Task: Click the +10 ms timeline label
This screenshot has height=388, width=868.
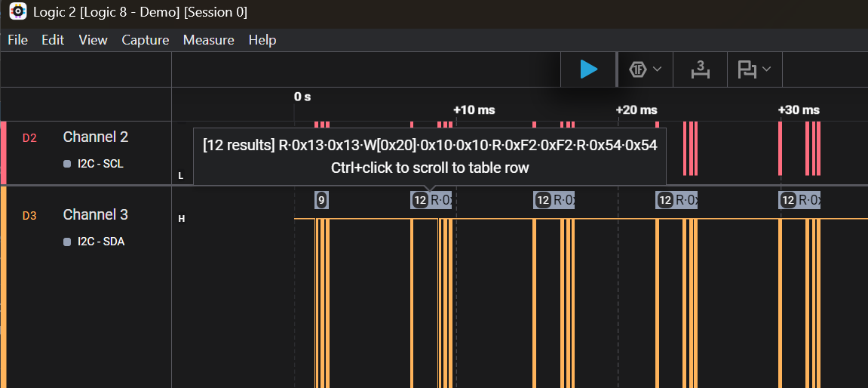Action: (x=474, y=109)
